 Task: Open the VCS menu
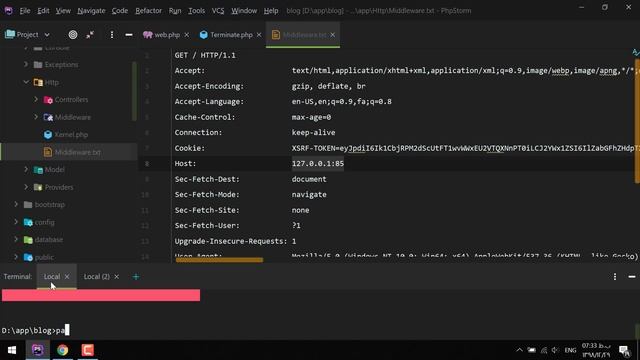218,11
